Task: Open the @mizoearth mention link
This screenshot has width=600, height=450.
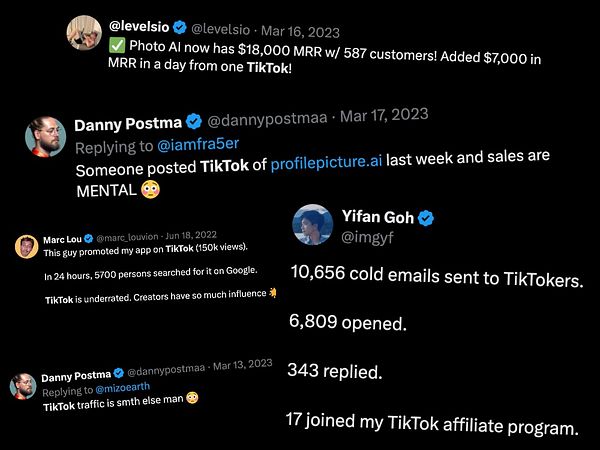Action: [122, 388]
